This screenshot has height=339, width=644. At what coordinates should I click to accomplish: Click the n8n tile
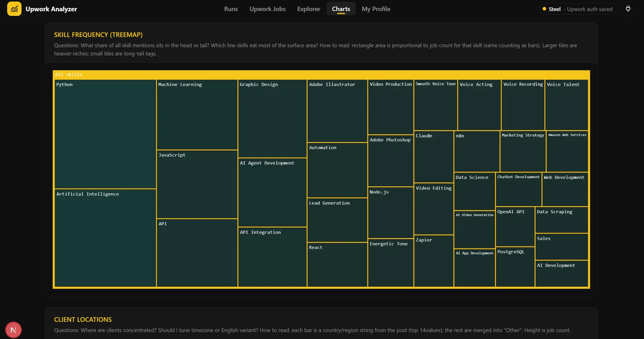point(477,152)
